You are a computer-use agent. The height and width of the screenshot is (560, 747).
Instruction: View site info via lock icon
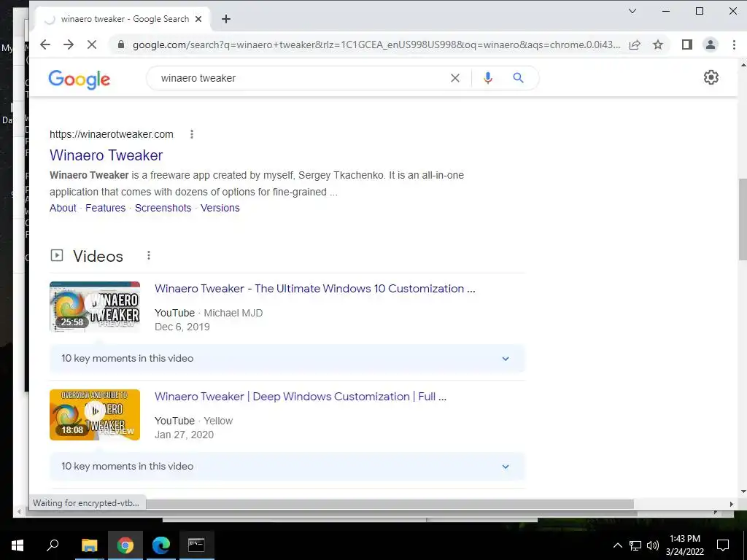coord(121,44)
